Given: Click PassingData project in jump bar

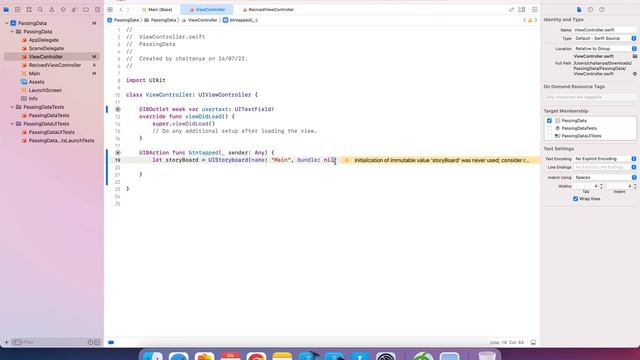Looking at the screenshot, I should (x=124, y=20).
